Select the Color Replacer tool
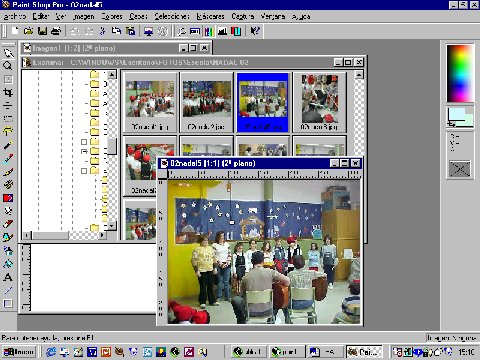Screen dimensions: 480x360 pos(8,198)
